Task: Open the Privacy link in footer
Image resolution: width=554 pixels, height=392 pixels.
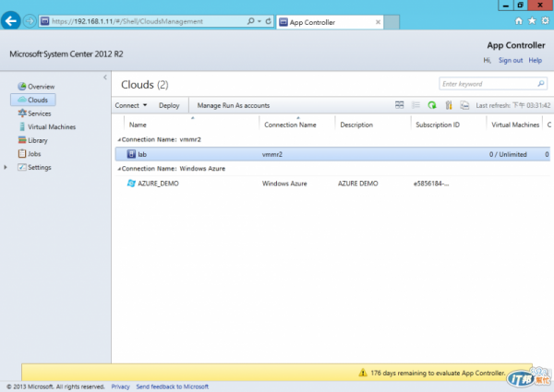Action: [x=120, y=386]
